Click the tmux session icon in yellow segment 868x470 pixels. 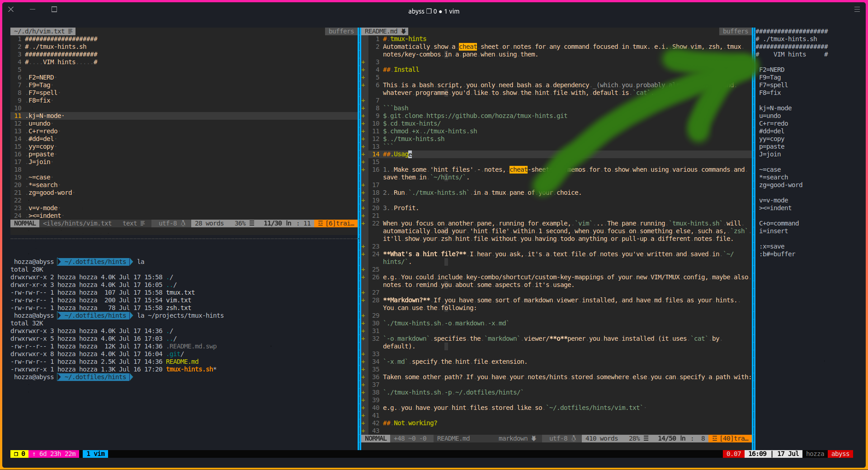pos(16,454)
